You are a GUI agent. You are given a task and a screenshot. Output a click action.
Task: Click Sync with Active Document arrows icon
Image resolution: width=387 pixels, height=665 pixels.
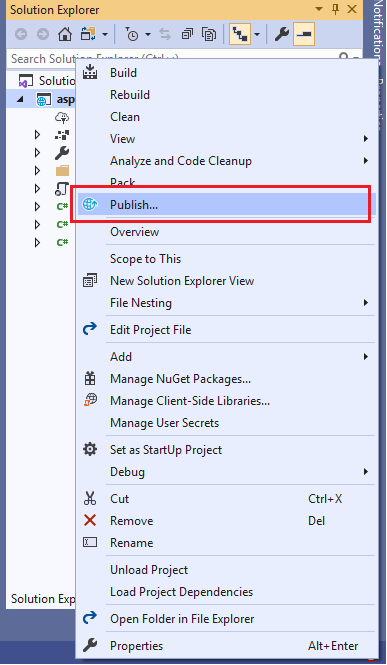tap(165, 34)
